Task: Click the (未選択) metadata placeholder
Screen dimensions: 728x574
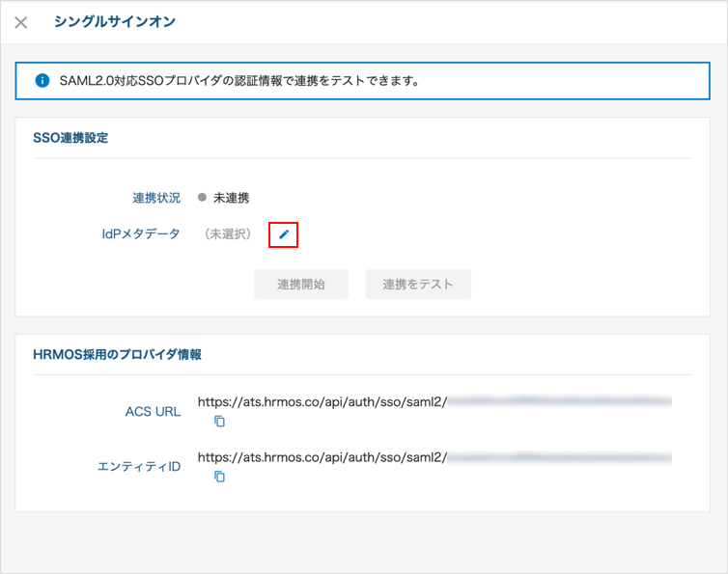Action: coord(228,233)
